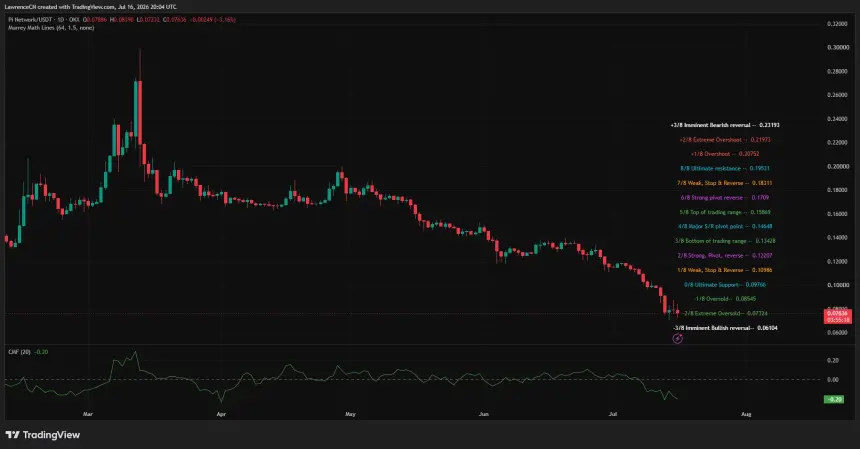The width and height of the screenshot is (860, 449).
Task: Click the May label on time axis
Action: click(350, 414)
